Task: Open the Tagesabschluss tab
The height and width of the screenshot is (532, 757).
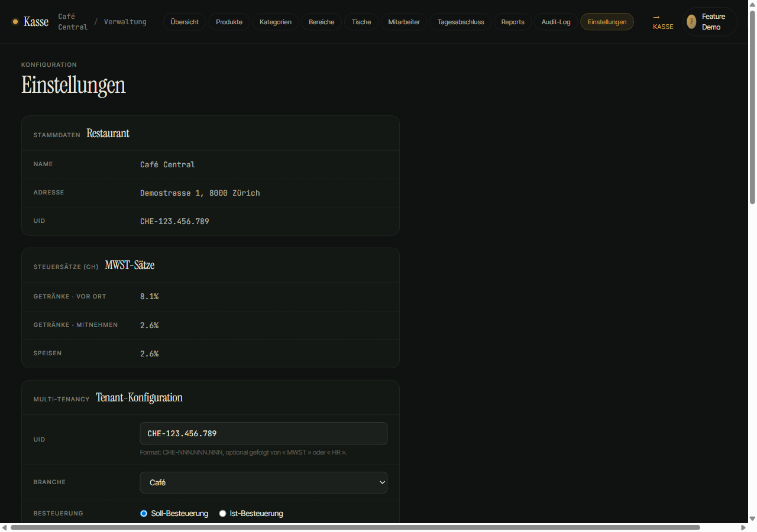Action: [461, 22]
